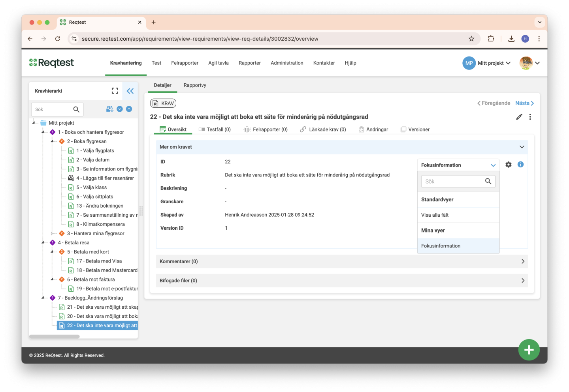Open Länkade krav (0) tab
The image size is (569, 392).
click(x=323, y=129)
